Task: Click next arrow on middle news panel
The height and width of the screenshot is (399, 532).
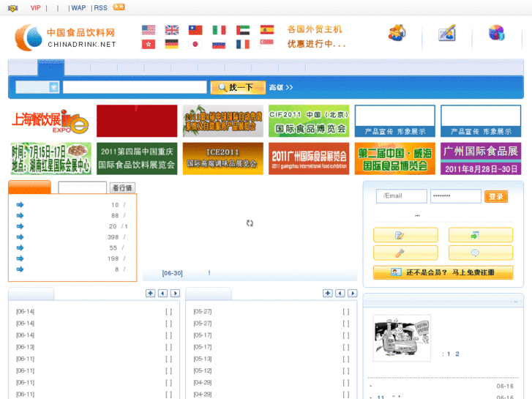Action: click(x=353, y=293)
